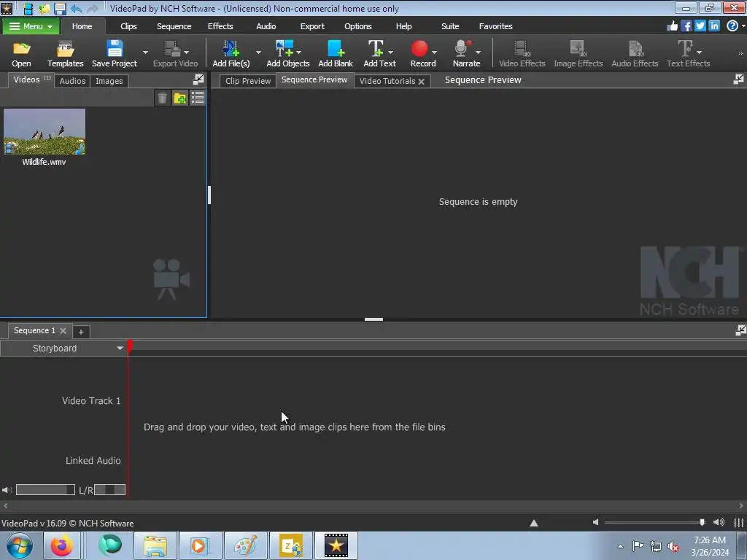Undock the preview panel
The width and height of the screenshot is (747, 560).
[x=738, y=79]
